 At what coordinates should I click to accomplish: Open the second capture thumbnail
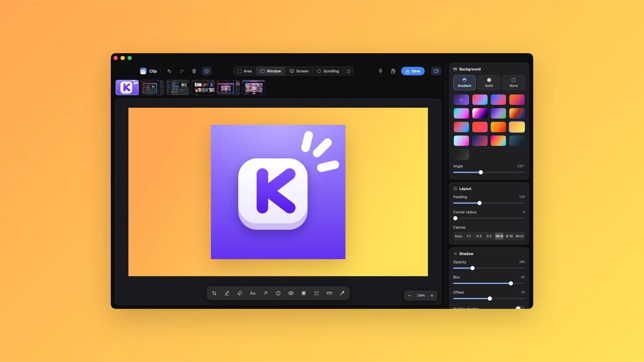(153, 87)
